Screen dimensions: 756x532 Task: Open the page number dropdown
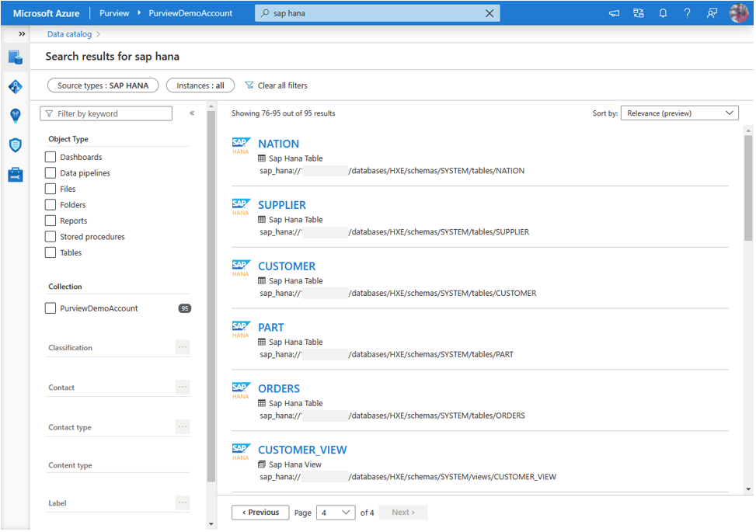(x=336, y=513)
